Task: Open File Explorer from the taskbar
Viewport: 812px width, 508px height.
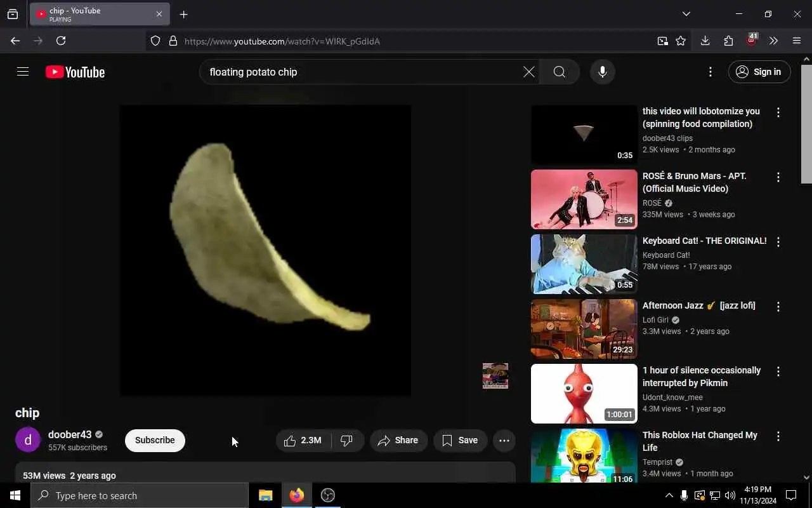Action: pos(266,495)
